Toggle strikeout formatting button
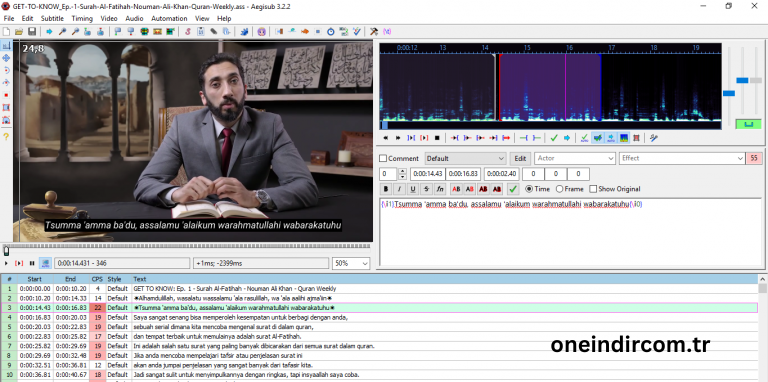 [427, 189]
